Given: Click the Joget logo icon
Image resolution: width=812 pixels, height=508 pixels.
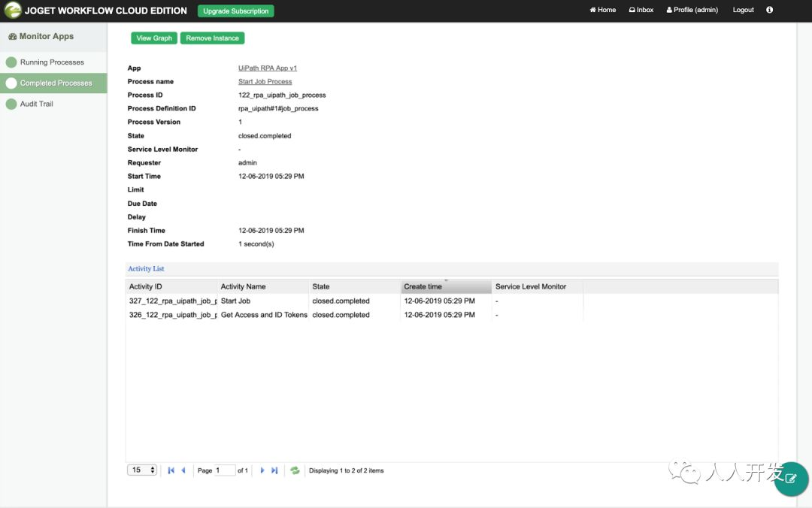Looking at the screenshot, I should (x=13, y=10).
